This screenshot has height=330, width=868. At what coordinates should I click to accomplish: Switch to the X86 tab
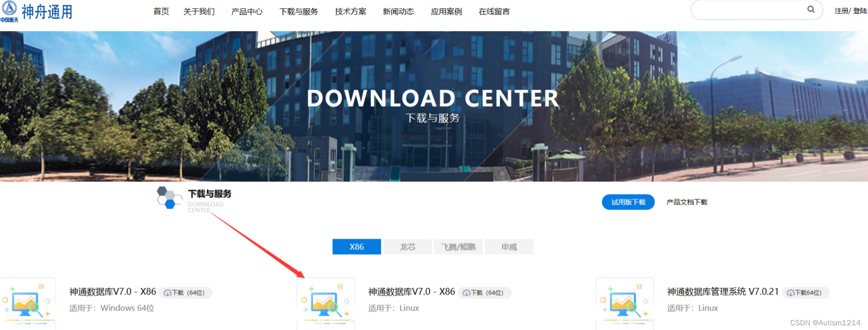click(357, 247)
